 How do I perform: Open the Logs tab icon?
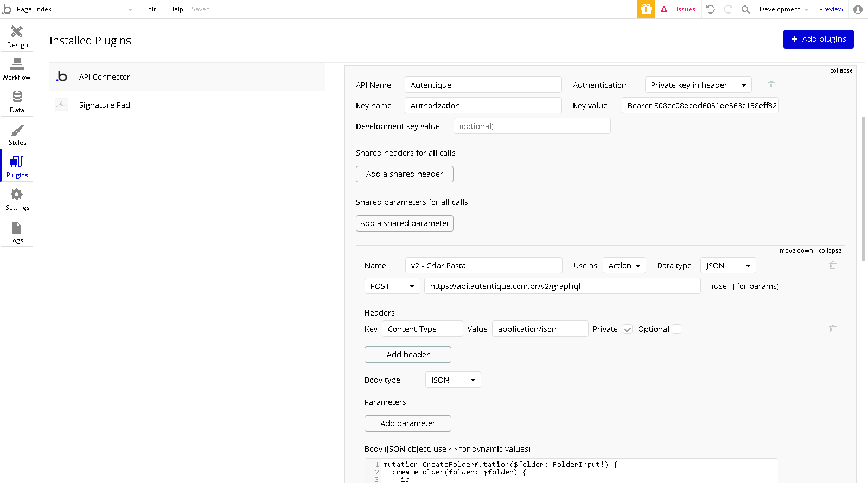[x=16, y=228]
